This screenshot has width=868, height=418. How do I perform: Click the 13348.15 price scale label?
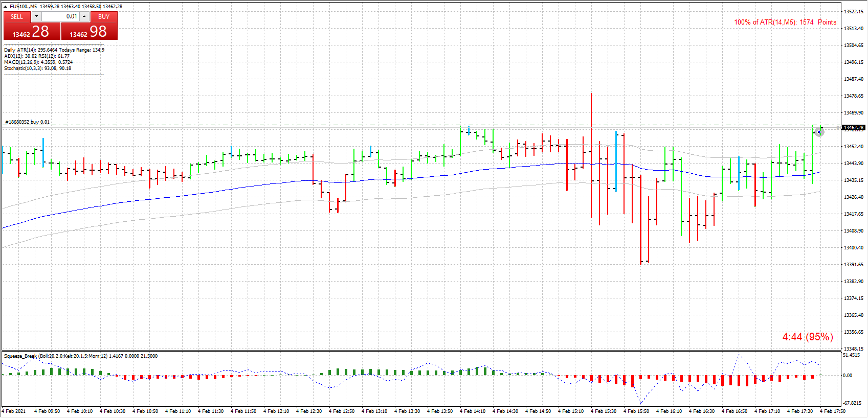tap(854, 349)
